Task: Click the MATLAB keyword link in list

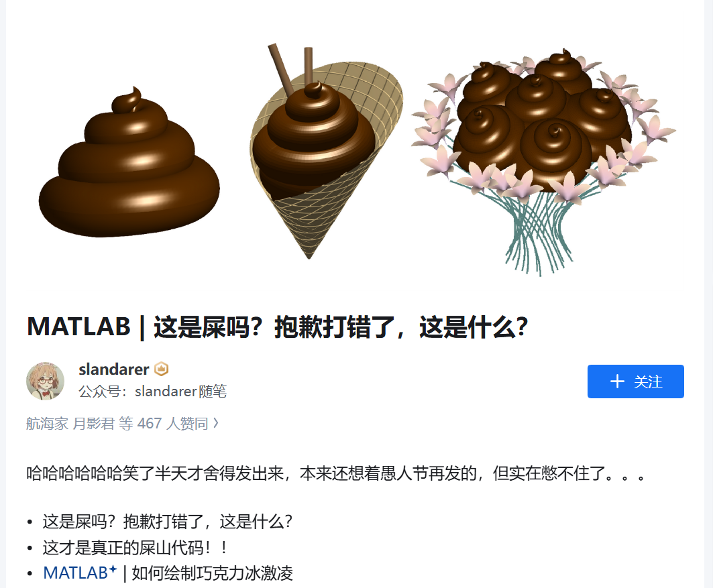Action: pyautogui.click(x=75, y=573)
